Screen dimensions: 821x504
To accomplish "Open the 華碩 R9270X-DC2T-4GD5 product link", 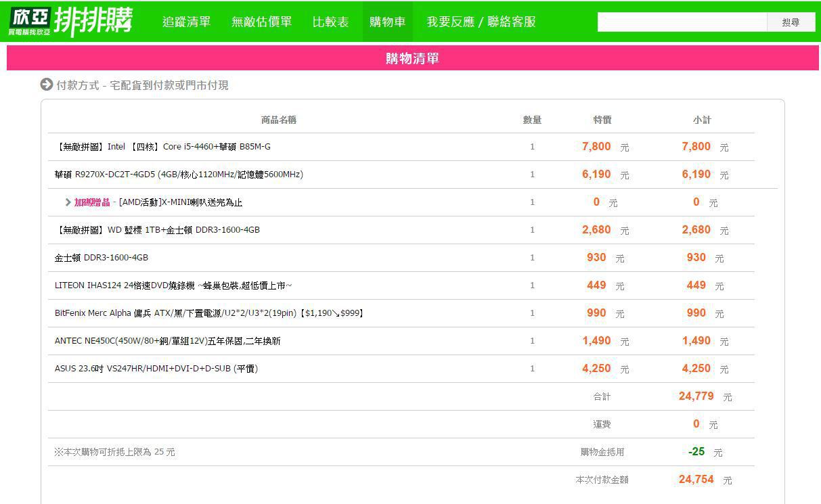I will (x=179, y=175).
